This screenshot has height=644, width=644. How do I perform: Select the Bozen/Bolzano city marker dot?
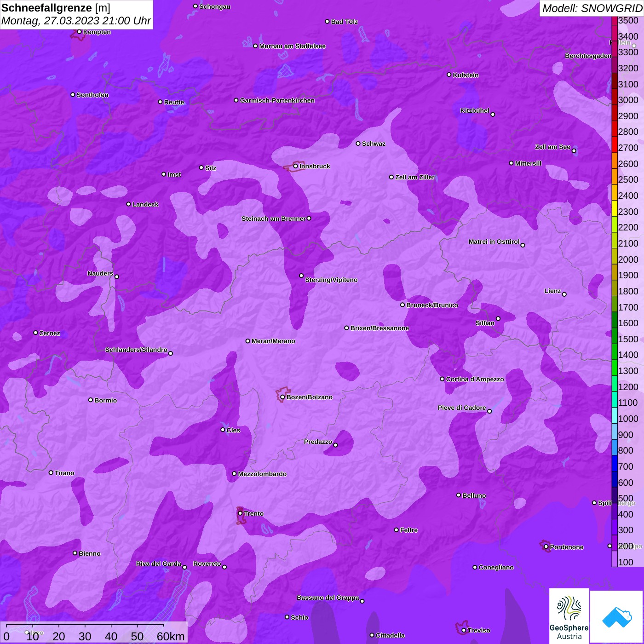pos(282,397)
